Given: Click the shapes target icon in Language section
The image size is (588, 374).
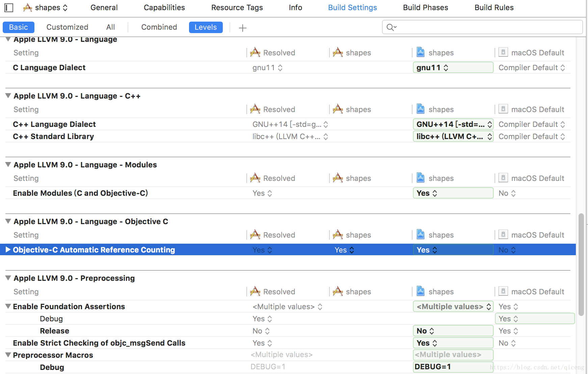Looking at the screenshot, I should (x=338, y=52).
